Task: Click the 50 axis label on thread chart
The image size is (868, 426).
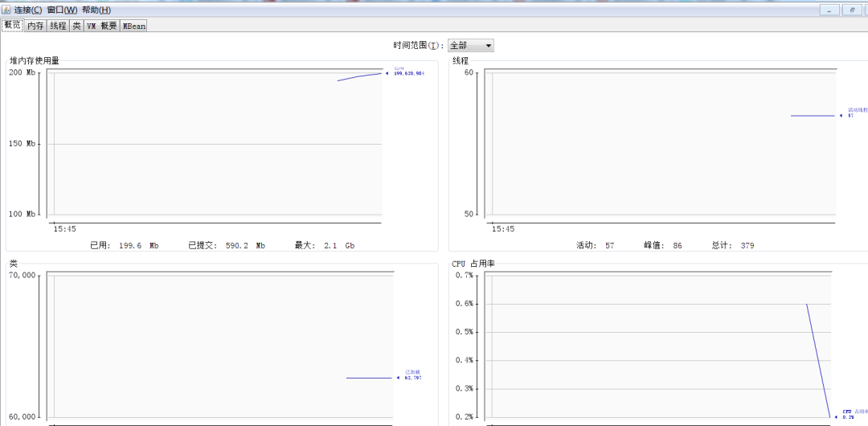Action: click(469, 215)
